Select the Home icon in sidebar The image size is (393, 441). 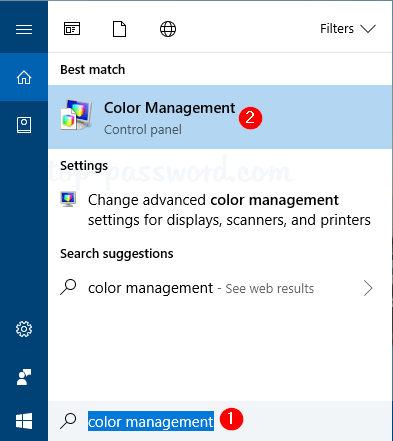(24, 77)
